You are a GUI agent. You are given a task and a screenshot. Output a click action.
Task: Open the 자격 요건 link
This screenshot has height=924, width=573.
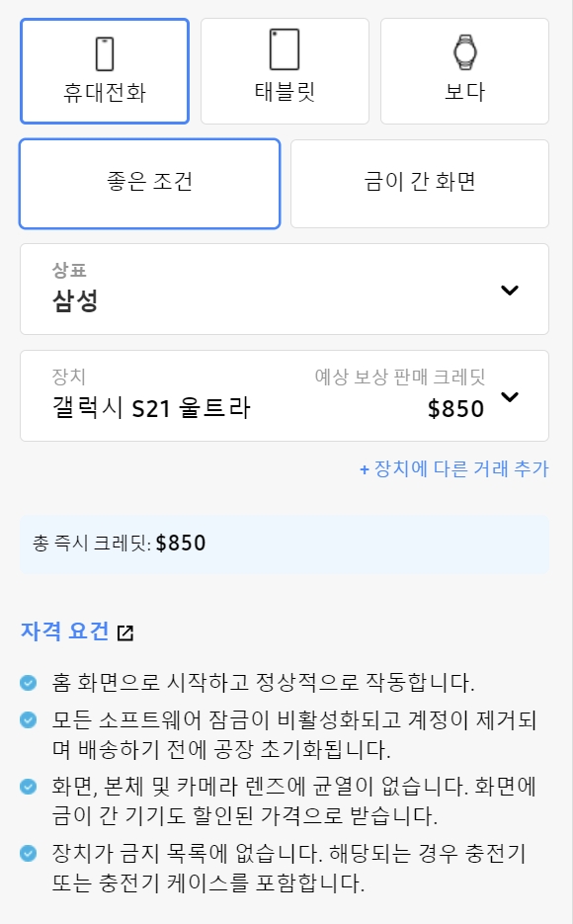(65, 631)
